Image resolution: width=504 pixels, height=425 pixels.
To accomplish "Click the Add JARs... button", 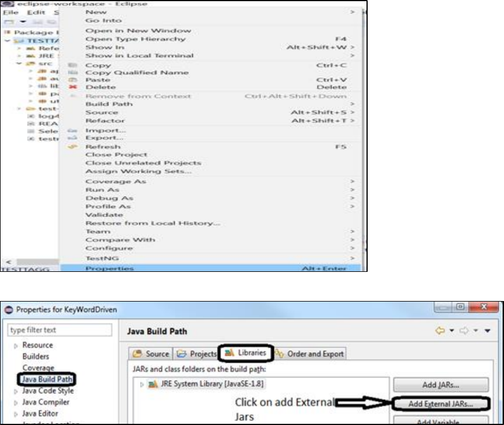I will (x=440, y=385).
